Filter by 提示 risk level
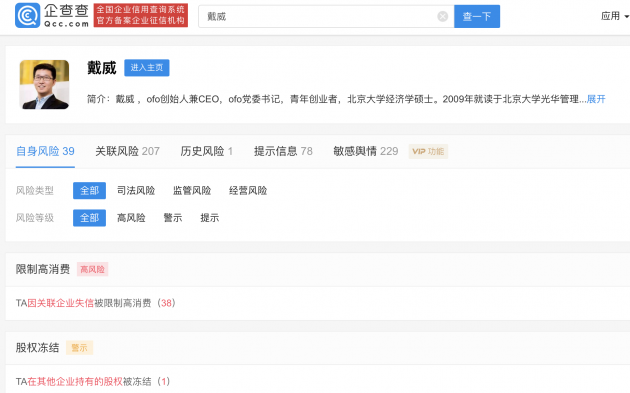This screenshot has width=630, height=393. tap(210, 218)
